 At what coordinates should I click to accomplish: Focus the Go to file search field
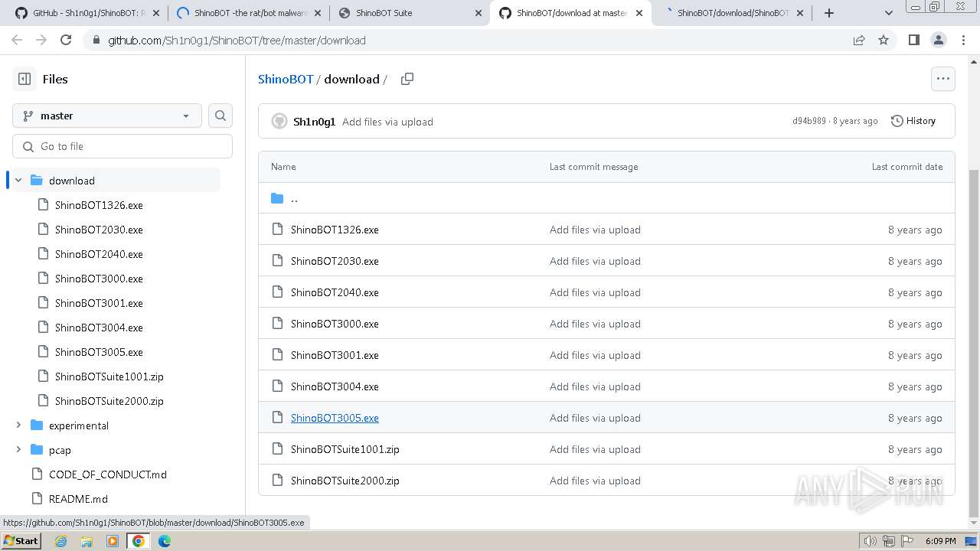pos(122,146)
